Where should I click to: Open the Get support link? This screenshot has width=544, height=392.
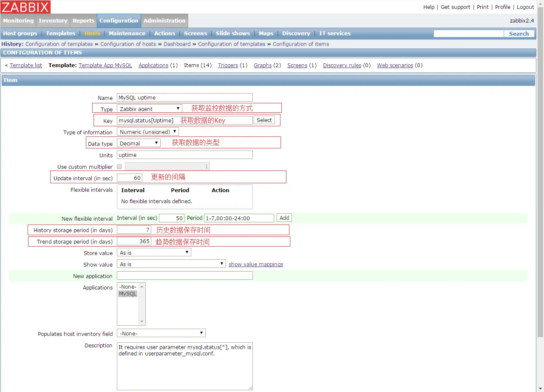tap(456, 7)
